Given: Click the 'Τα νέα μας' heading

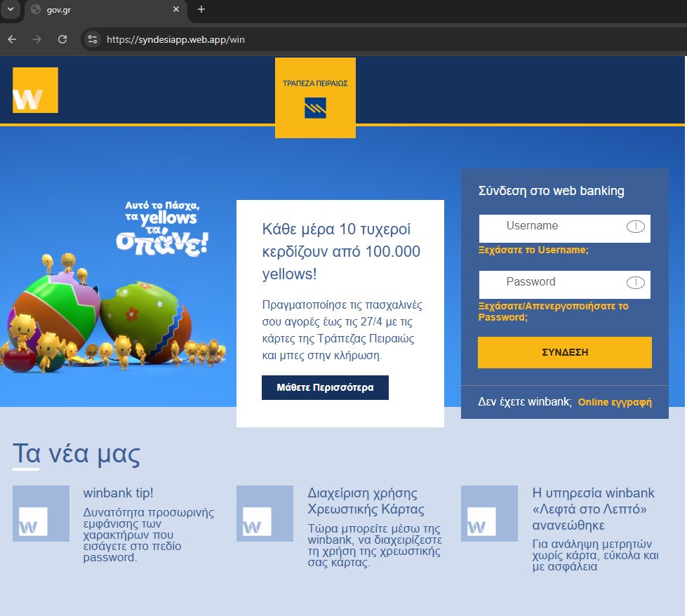Looking at the screenshot, I should 76,453.
